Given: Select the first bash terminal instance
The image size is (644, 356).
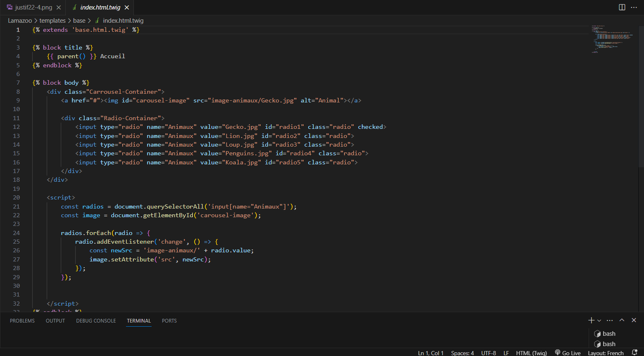Looking at the screenshot, I should pos(608,334).
